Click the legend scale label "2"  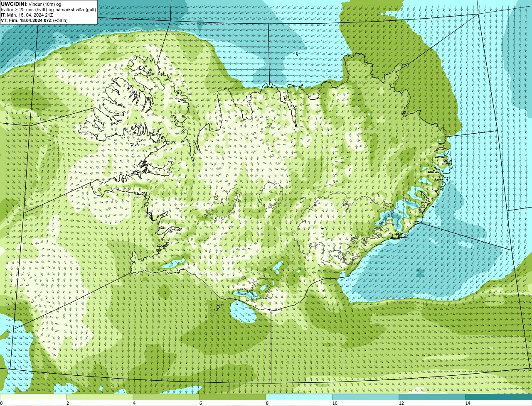(x=67, y=403)
